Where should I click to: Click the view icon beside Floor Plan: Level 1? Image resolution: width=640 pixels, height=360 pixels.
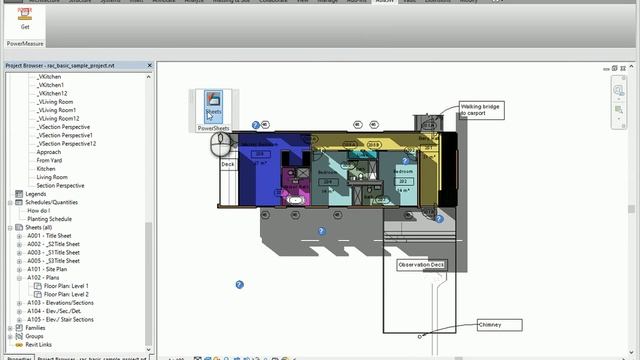tap(38, 286)
